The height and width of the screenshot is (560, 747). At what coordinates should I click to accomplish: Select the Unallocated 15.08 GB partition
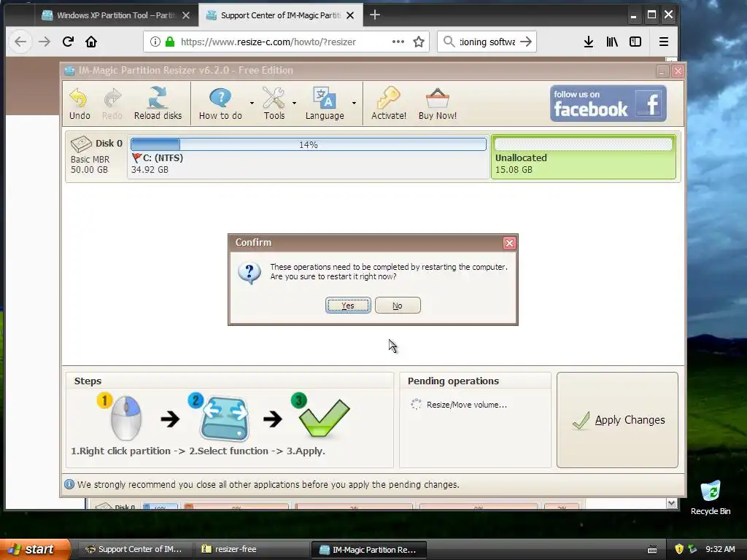coord(583,157)
